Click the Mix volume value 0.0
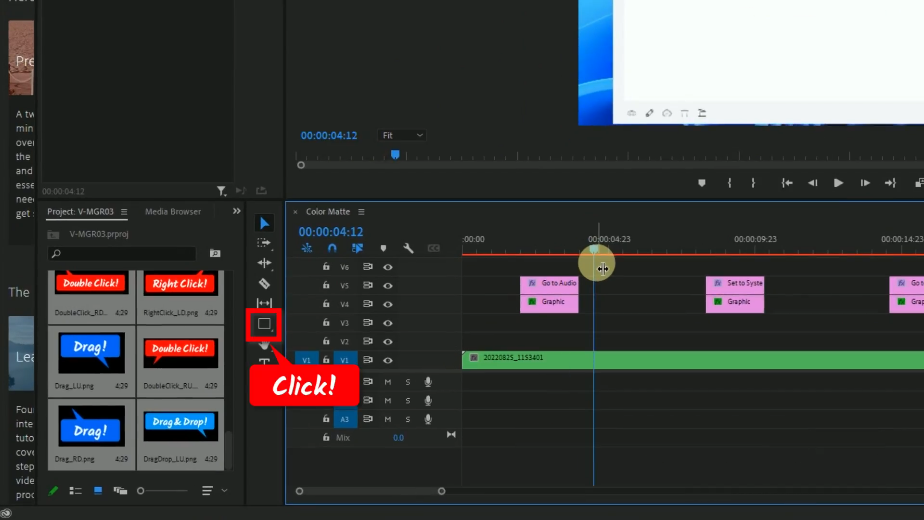924x520 pixels. click(x=398, y=437)
